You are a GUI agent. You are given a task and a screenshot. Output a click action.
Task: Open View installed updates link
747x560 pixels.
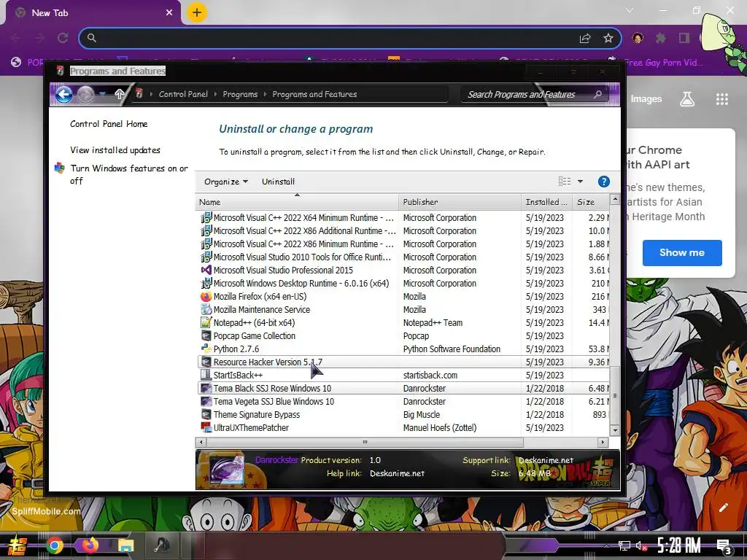point(115,150)
